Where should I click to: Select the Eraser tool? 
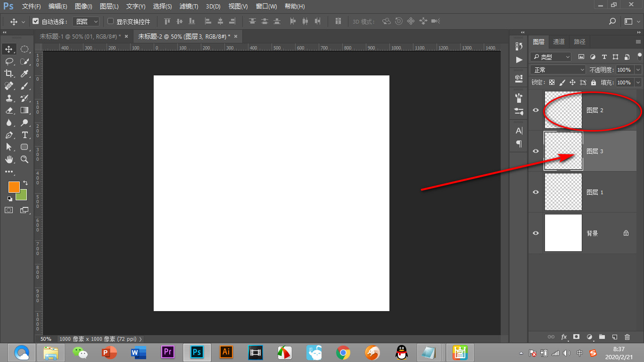(9, 110)
